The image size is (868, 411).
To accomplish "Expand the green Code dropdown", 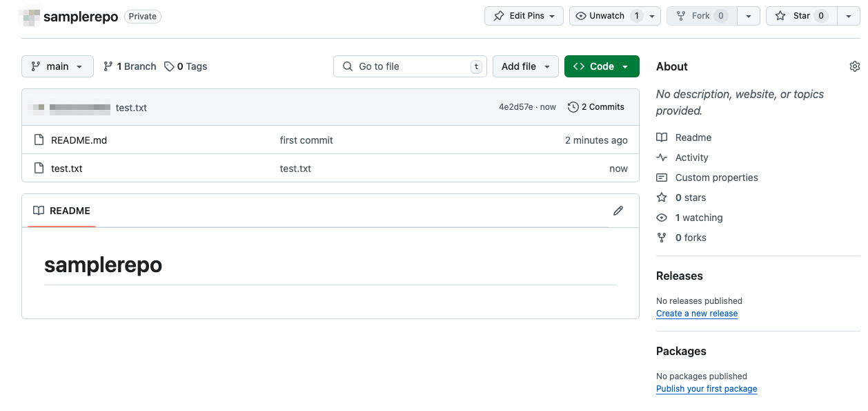I will tap(602, 66).
